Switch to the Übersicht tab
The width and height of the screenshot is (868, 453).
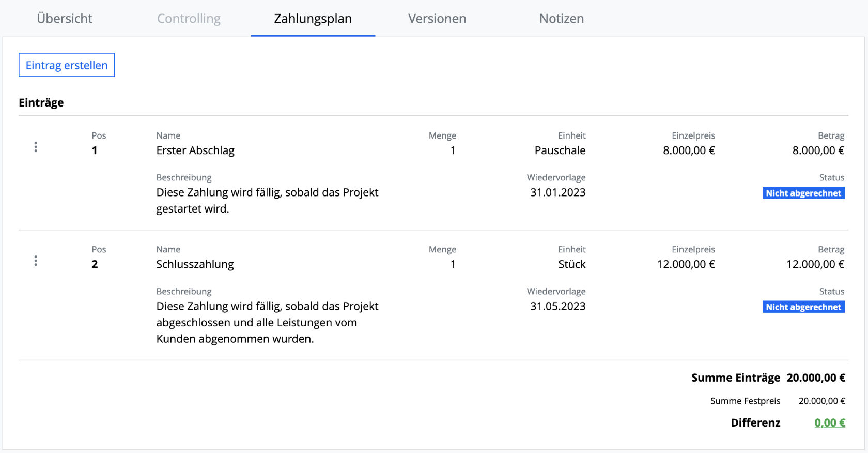pos(65,19)
